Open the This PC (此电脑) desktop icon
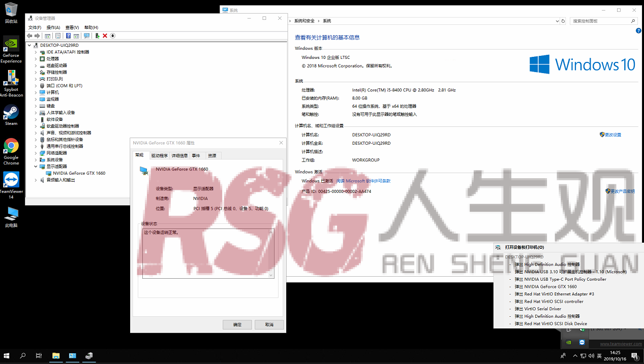The height and width of the screenshot is (364, 644). [x=11, y=217]
